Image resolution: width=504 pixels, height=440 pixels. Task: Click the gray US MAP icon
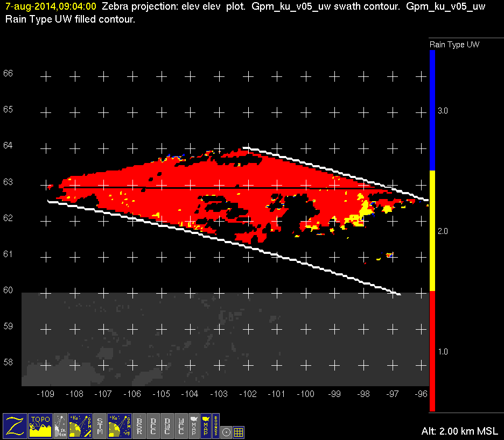click(x=194, y=426)
